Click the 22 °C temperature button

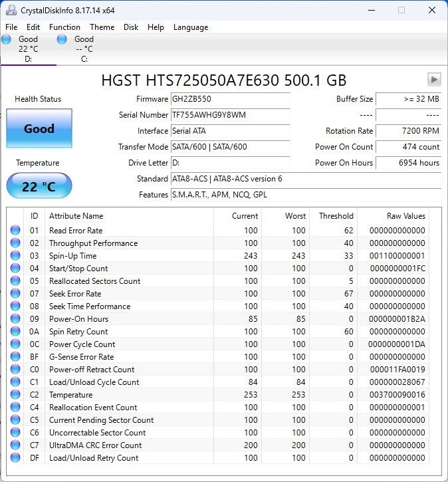pos(39,185)
